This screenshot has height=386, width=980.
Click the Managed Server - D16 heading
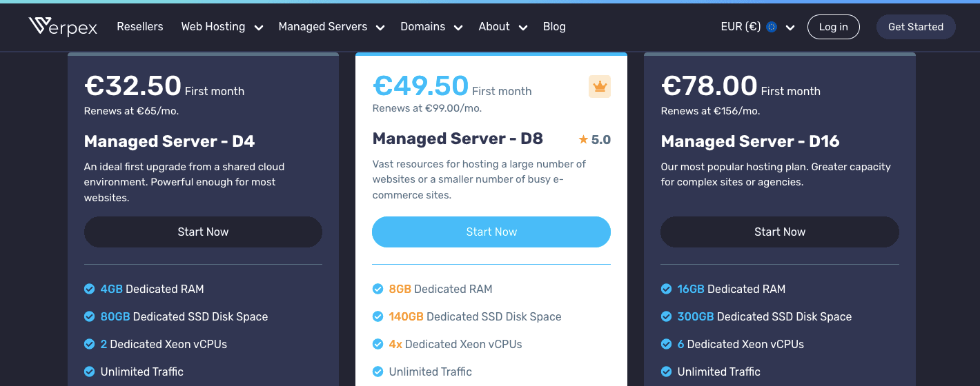point(750,141)
